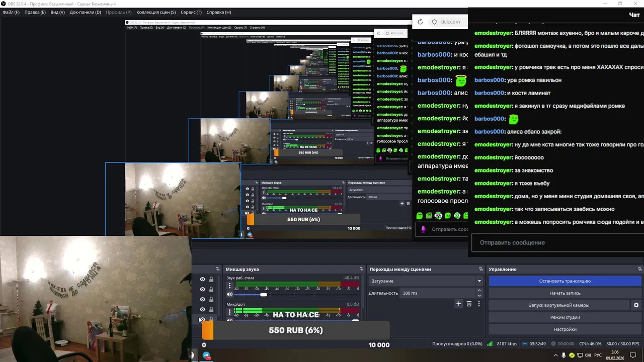Click the Звук раб. стола volume slider handle
The width and height of the screenshot is (644, 362).
point(264,294)
